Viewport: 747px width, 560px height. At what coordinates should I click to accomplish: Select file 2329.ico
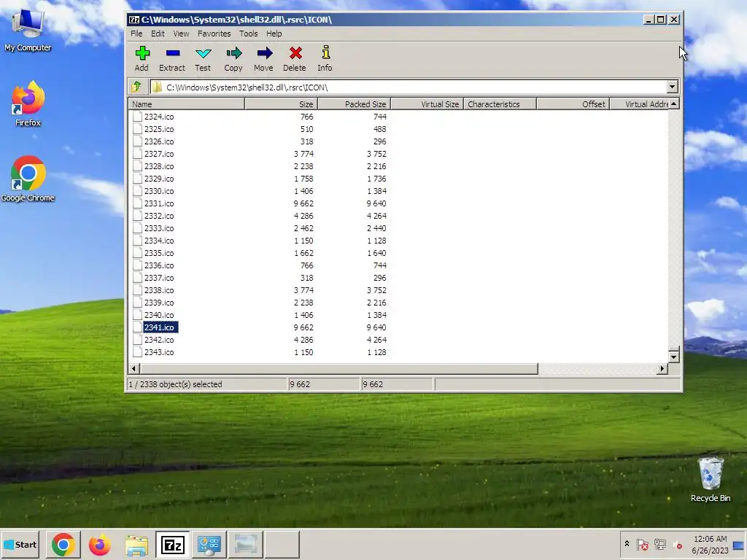(x=159, y=179)
